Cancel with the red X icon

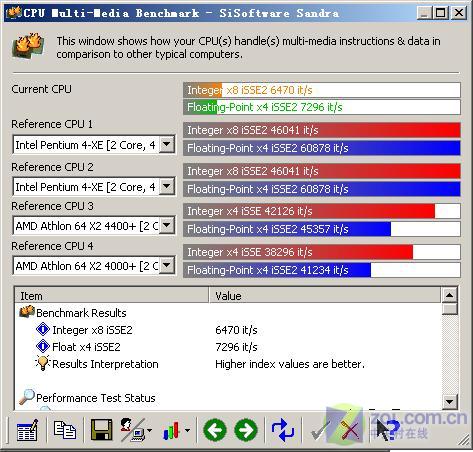[x=349, y=430]
